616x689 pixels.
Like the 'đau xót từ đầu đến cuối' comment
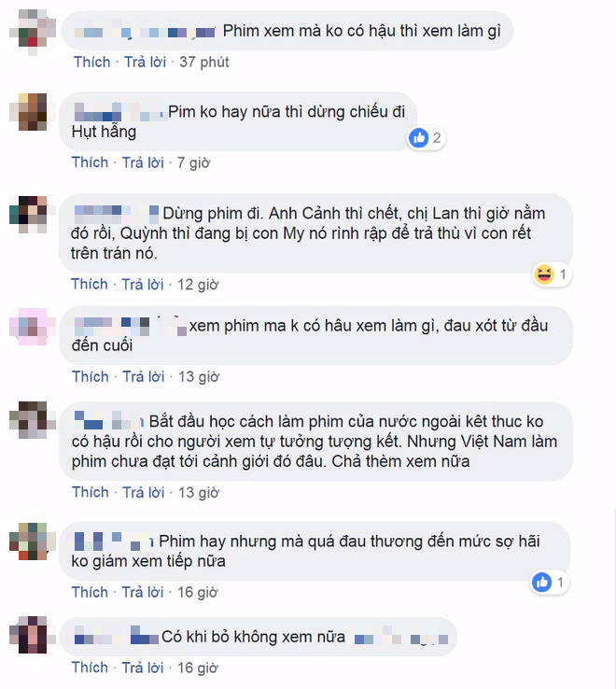[91, 376]
